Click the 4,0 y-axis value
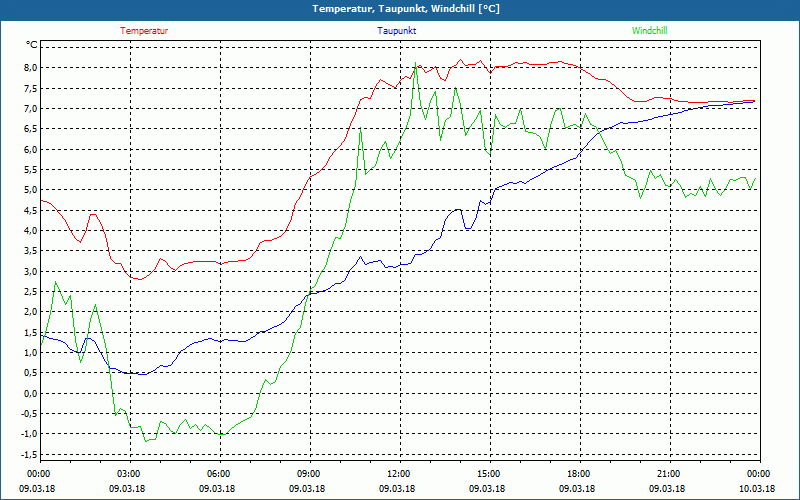This screenshot has width=800, height=500. (31, 231)
